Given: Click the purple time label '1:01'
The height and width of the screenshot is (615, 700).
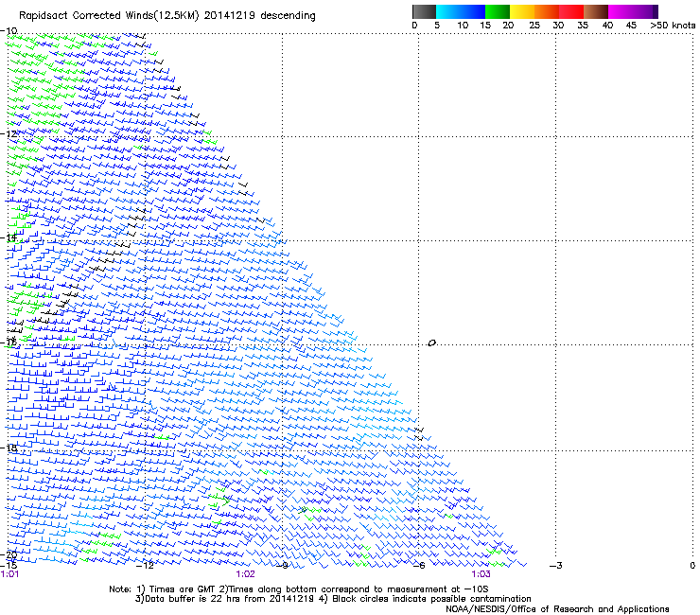Looking at the screenshot, I should tap(9, 574).
